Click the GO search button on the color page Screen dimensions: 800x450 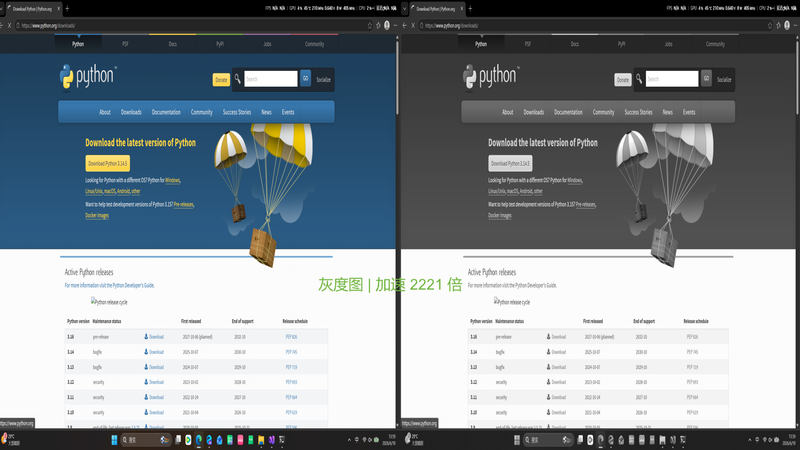tap(305, 79)
